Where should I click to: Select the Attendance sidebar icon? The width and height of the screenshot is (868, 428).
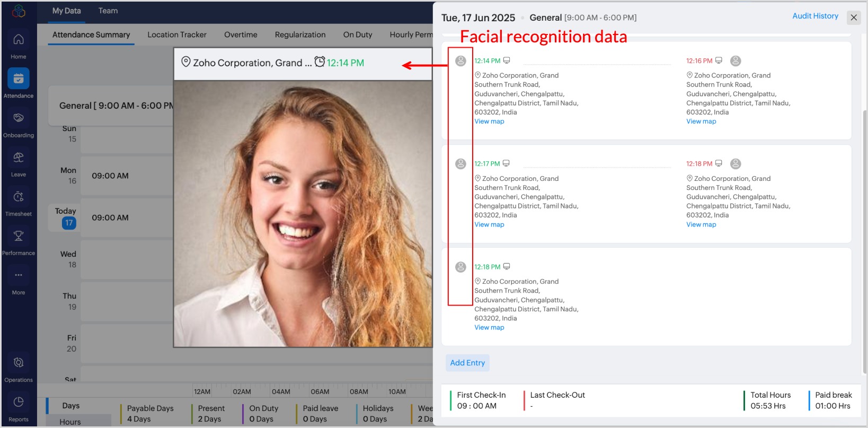point(19,78)
